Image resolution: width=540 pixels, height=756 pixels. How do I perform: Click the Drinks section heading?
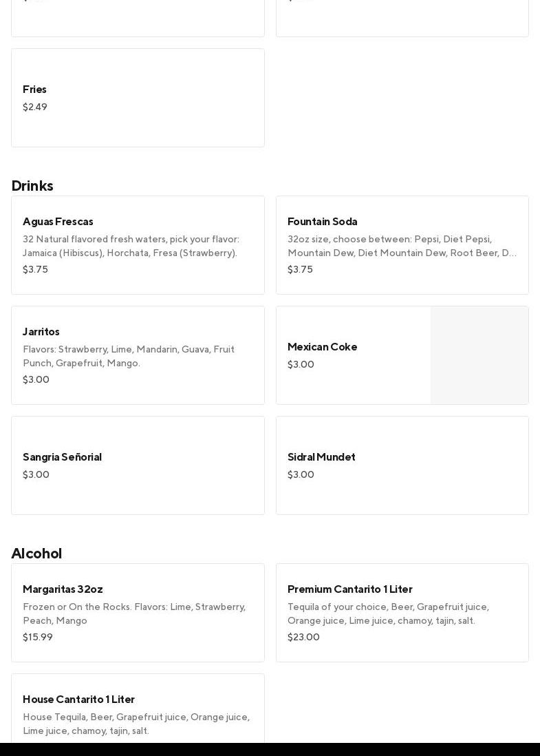tap(32, 185)
